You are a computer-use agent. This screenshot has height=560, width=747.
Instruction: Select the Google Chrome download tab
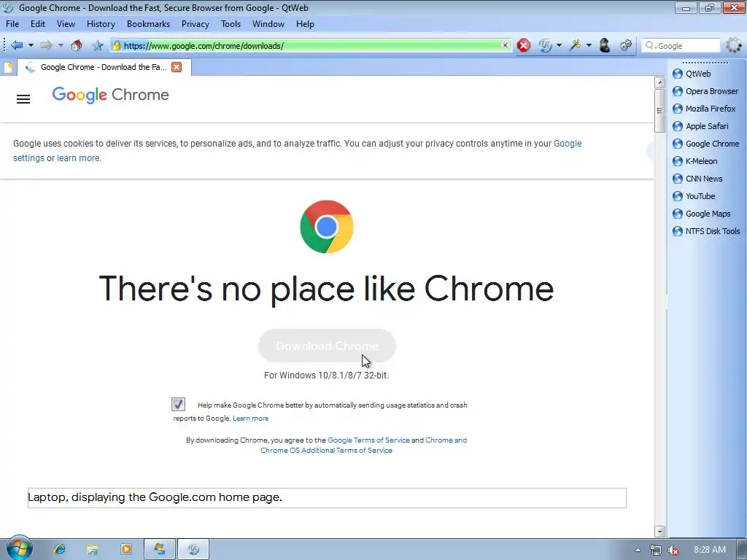104,67
